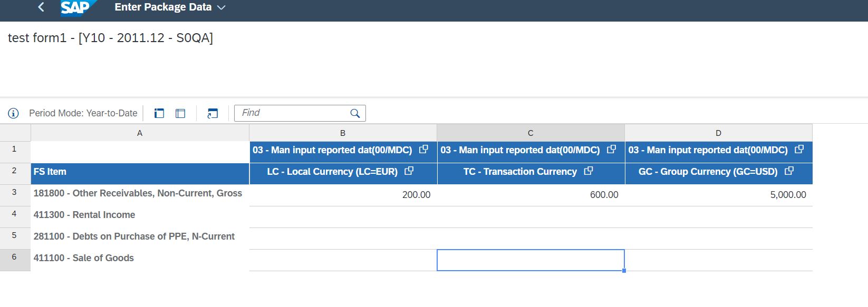
Task: Select row 6 header
Action: click(15, 258)
